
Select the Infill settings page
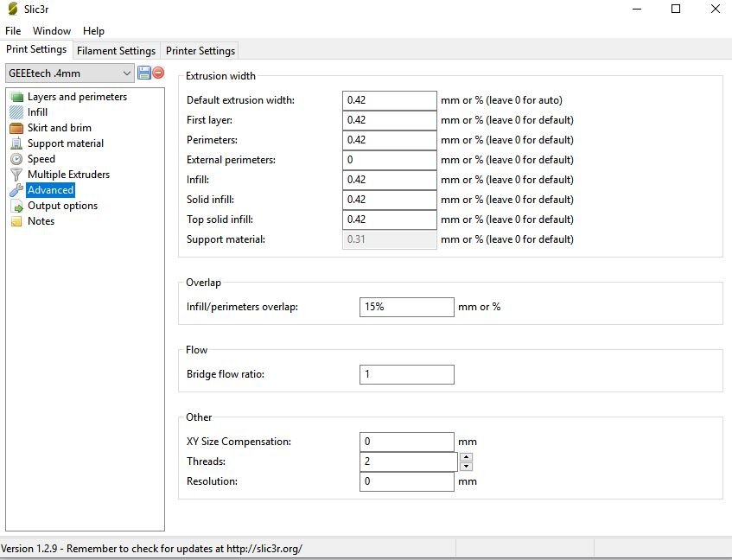pos(37,112)
